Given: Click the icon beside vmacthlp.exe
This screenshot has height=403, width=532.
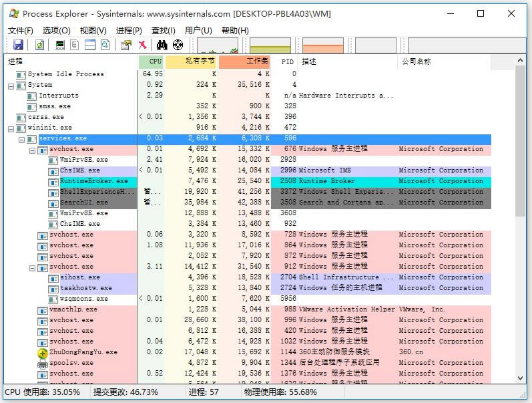Looking at the screenshot, I should point(43,311).
